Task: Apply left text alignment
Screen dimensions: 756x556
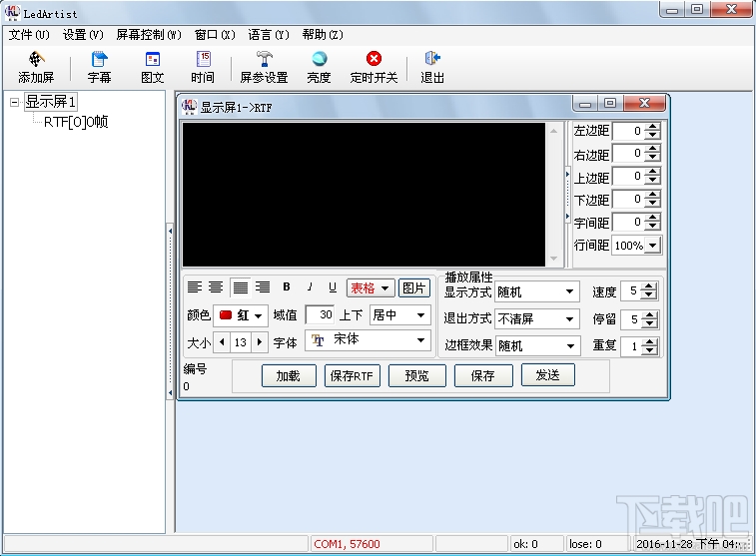Action: point(195,287)
